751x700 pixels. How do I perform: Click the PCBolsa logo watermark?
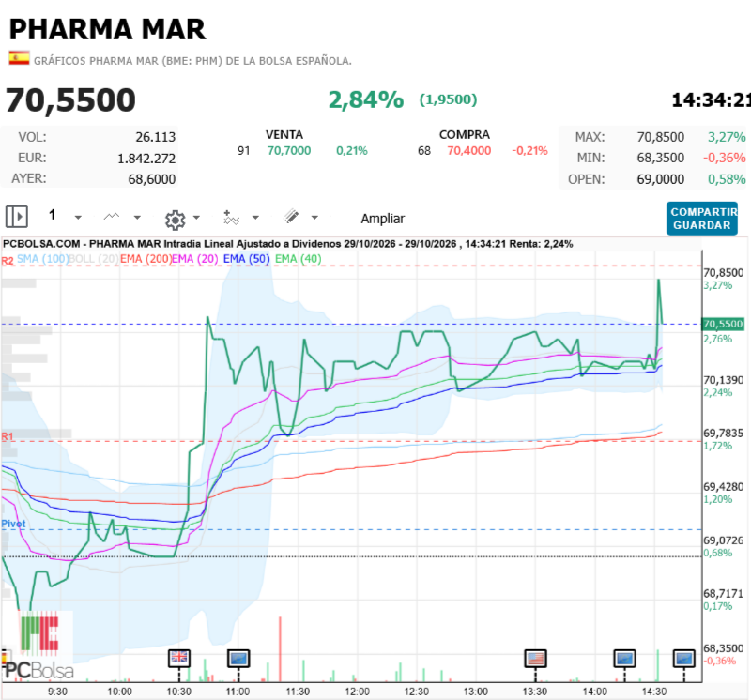38,646
